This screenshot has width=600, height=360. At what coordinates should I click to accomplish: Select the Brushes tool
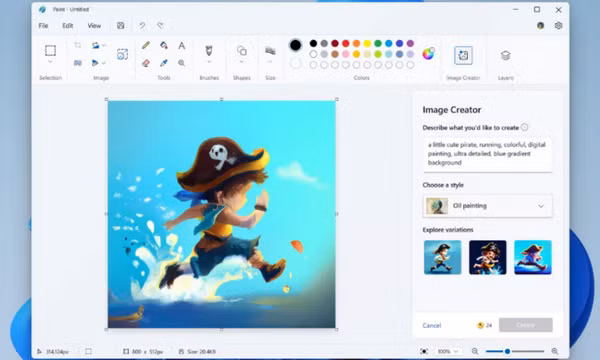(209, 50)
